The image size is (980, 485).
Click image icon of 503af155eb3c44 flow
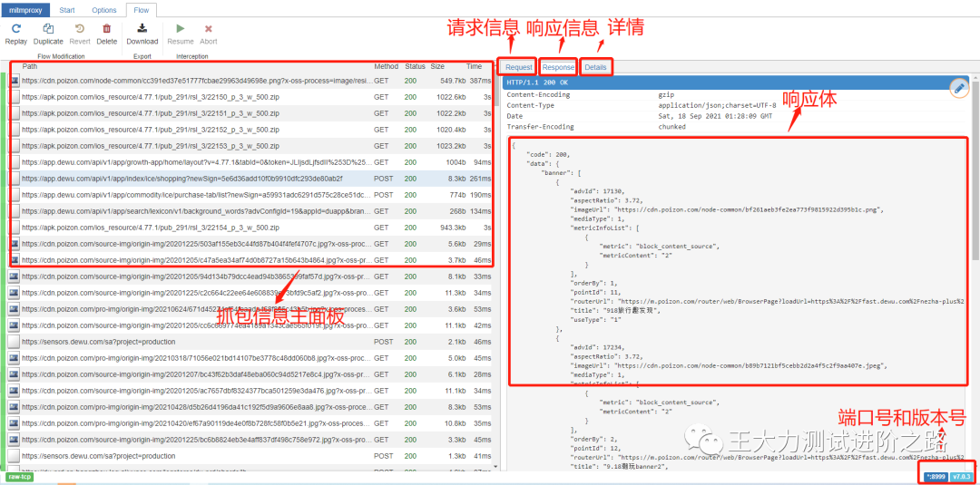pos(15,244)
